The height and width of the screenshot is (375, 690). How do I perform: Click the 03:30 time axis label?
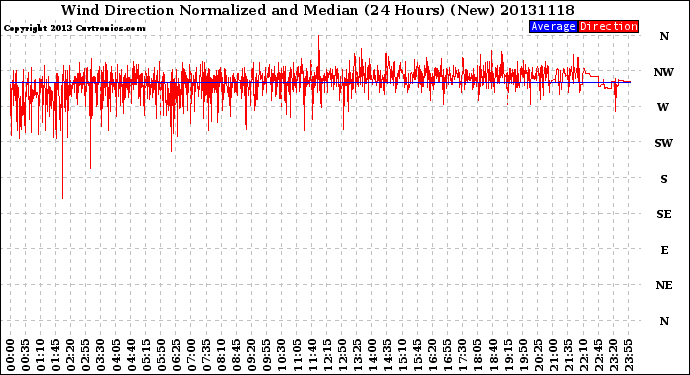coord(101,355)
